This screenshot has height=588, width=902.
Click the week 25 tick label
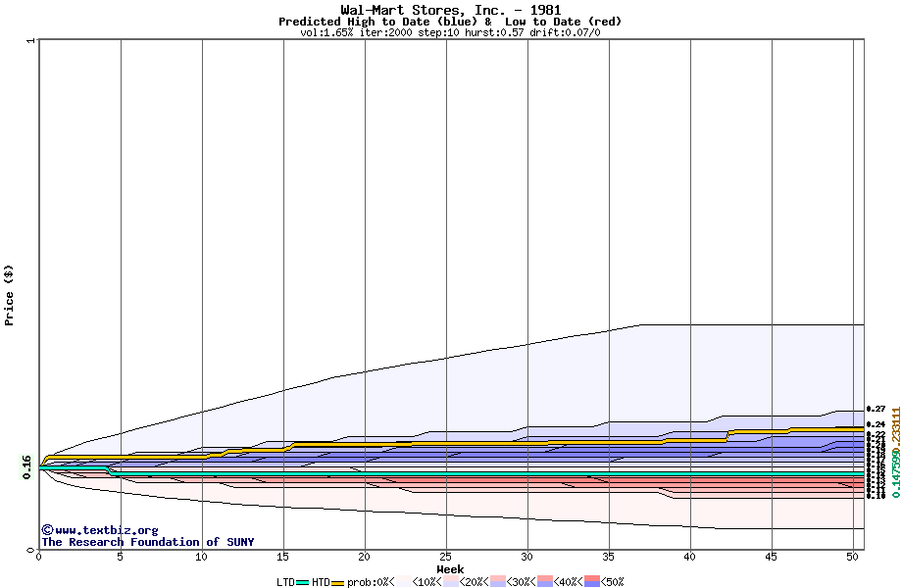coord(446,558)
